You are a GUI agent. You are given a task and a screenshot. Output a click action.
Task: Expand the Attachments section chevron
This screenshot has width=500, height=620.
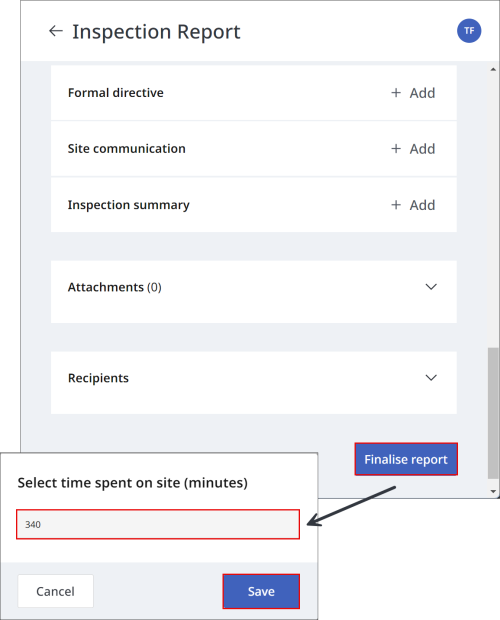(x=431, y=287)
